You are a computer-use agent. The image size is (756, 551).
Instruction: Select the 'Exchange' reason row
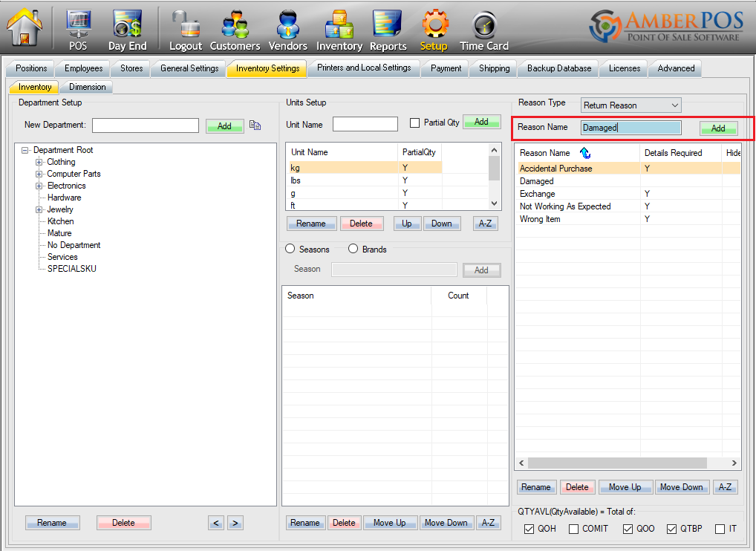click(629, 194)
